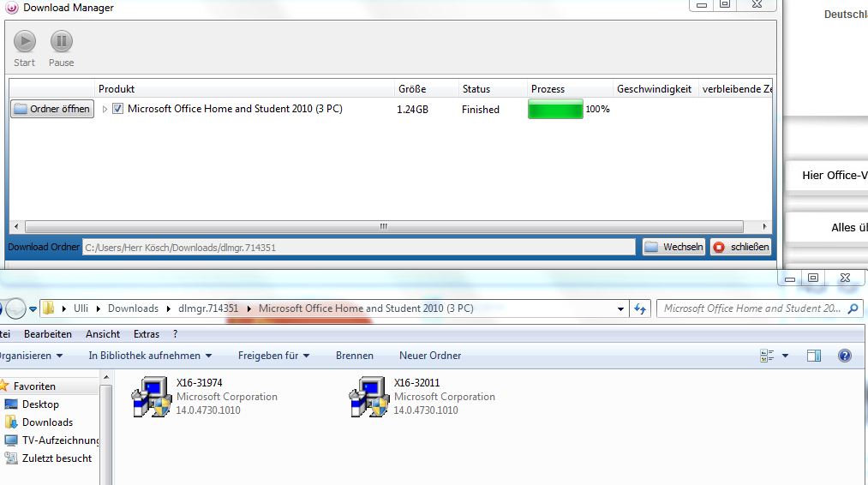Image resolution: width=868 pixels, height=485 pixels.
Task: Select TV-Aufzeichnungen in navigation pane
Action: 60,440
